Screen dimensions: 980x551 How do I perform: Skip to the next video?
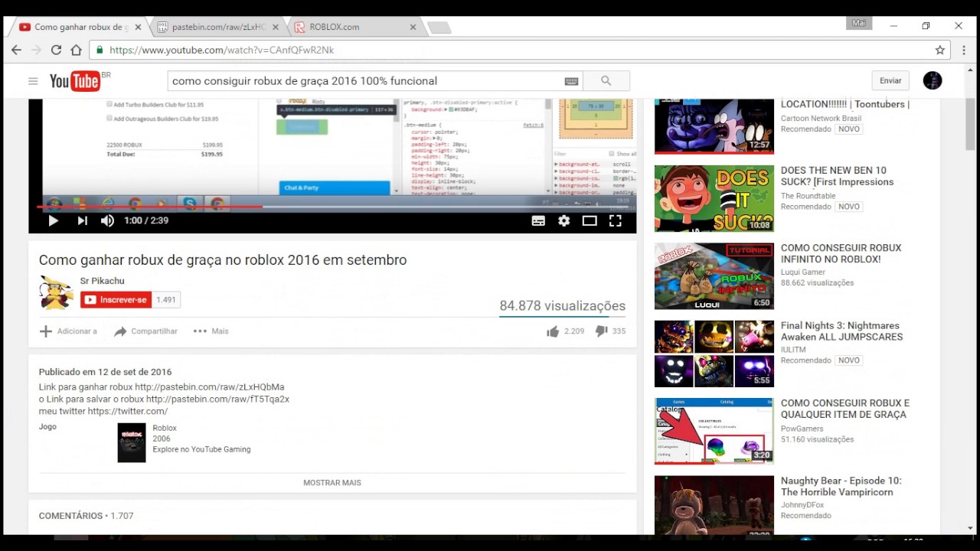[x=82, y=220]
